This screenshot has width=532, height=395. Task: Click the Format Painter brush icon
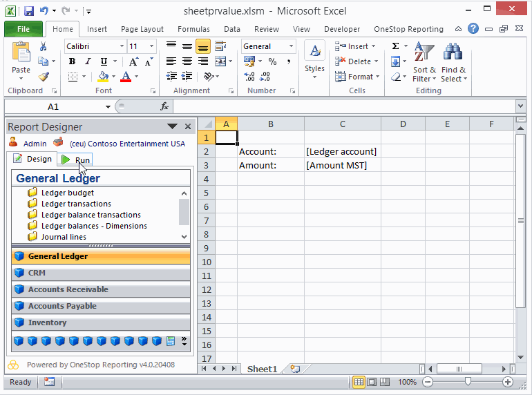(x=44, y=77)
